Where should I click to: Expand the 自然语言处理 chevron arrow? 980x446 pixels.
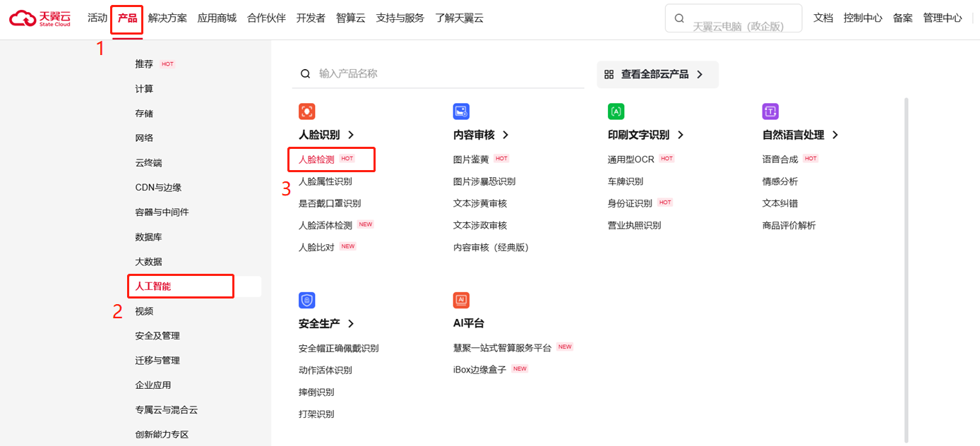pyautogui.click(x=835, y=135)
